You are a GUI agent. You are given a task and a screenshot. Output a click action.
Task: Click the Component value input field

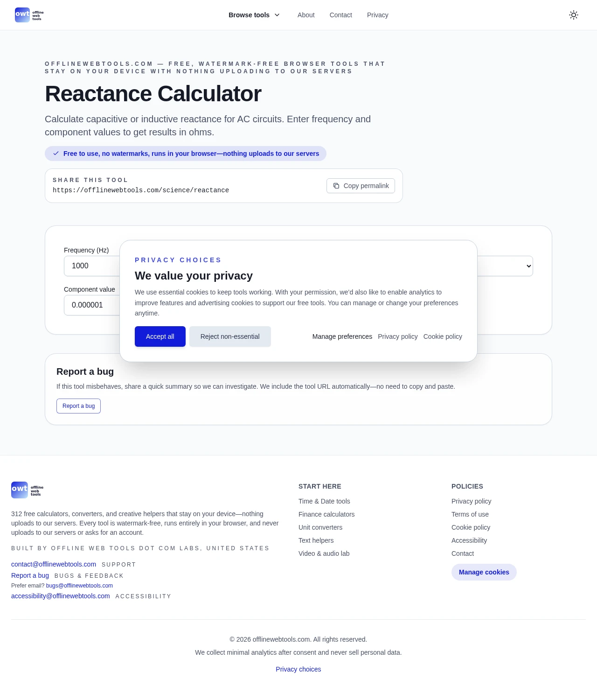pyautogui.click(x=92, y=305)
